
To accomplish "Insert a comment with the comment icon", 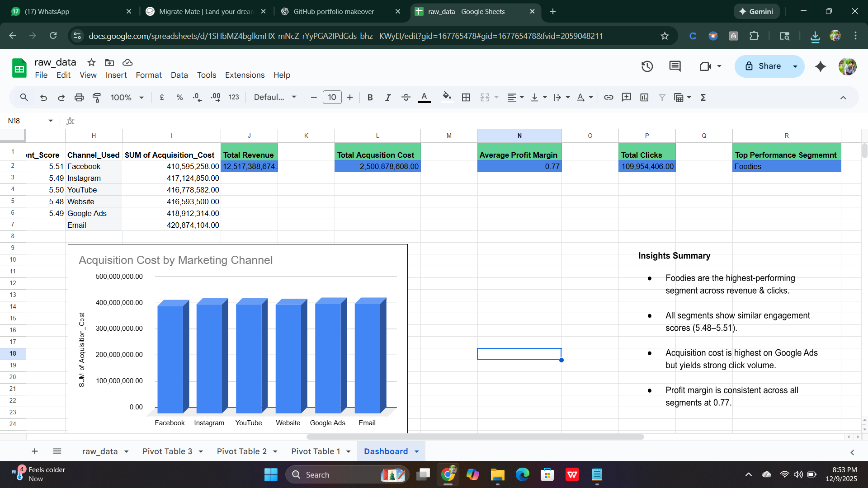I will [x=627, y=97].
